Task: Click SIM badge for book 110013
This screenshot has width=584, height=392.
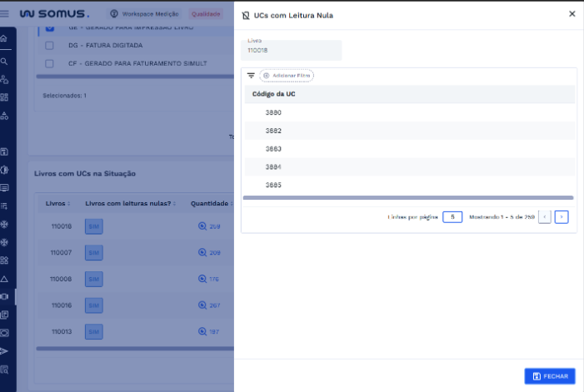Action: point(94,332)
